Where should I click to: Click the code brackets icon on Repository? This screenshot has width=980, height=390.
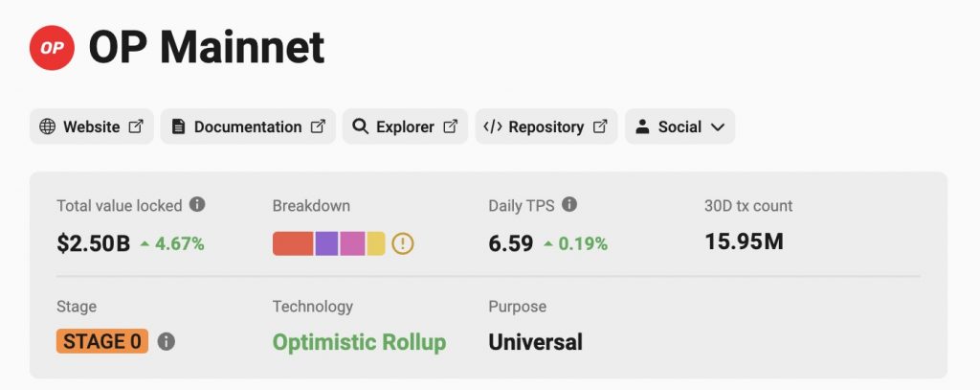point(493,126)
